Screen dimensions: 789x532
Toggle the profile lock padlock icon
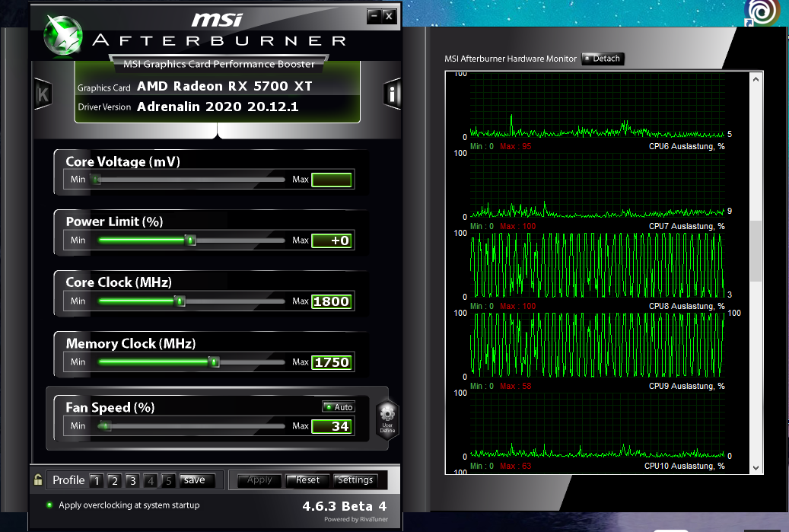tap(38, 479)
